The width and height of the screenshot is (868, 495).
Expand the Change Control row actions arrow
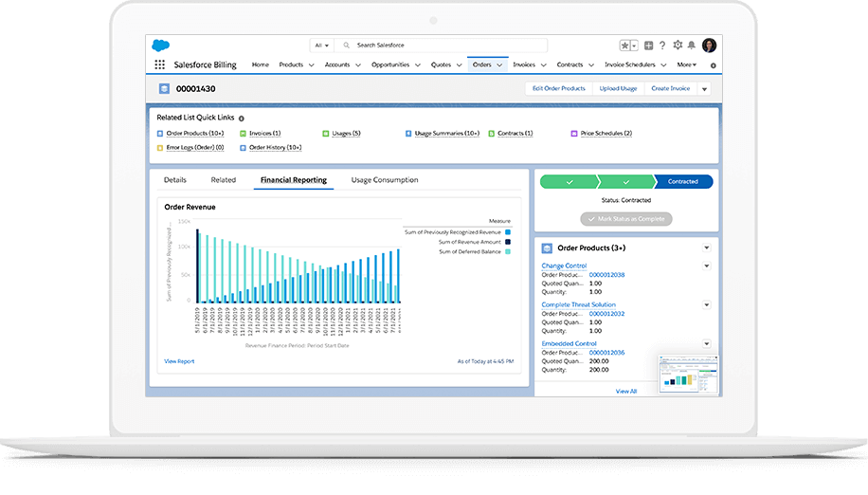point(706,266)
